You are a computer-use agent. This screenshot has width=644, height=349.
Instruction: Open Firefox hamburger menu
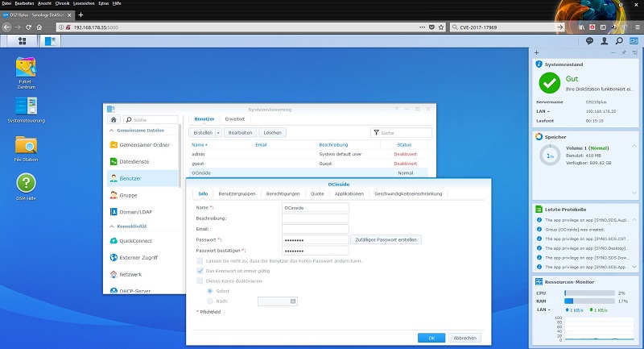point(638,27)
